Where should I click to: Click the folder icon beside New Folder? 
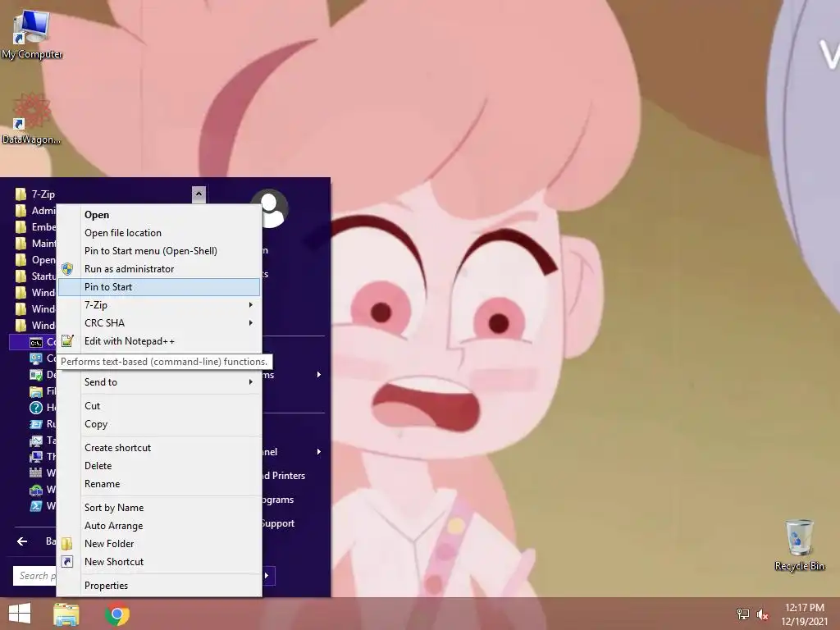click(x=67, y=544)
